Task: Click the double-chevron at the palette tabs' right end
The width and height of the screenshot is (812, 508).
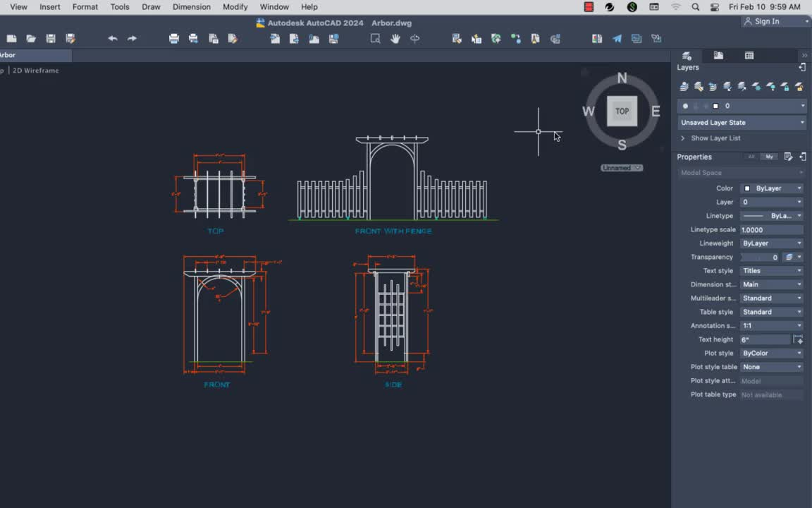Action: coord(804,56)
